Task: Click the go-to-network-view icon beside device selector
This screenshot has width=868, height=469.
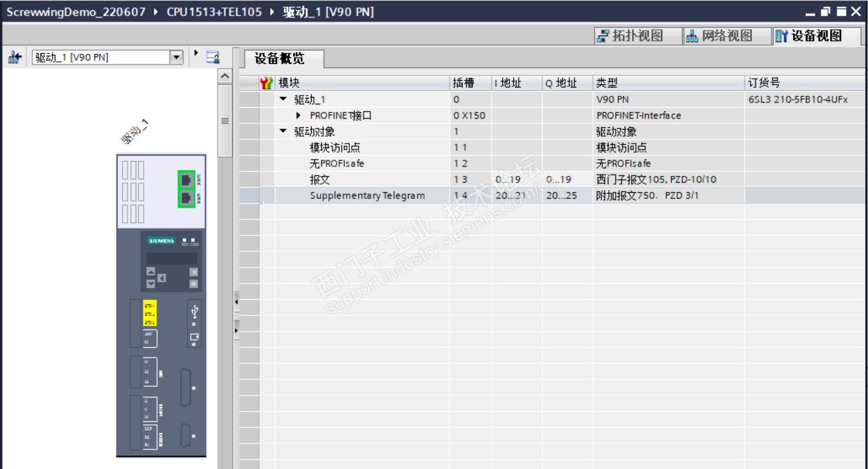Action: (x=15, y=58)
